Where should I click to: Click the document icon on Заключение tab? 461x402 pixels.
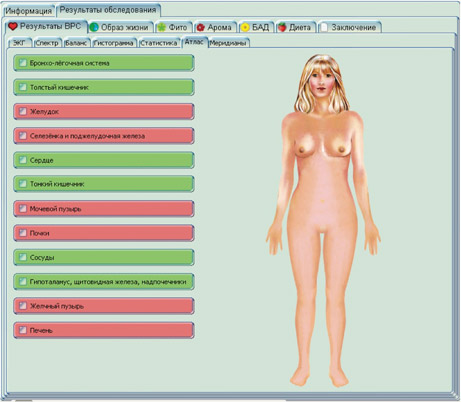click(324, 27)
